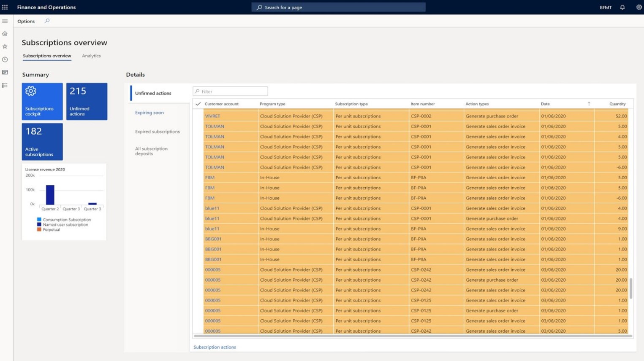Image resolution: width=644 pixels, height=361 pixels.
Task: Sort by the Date column header
Action: tap(545, 104)
